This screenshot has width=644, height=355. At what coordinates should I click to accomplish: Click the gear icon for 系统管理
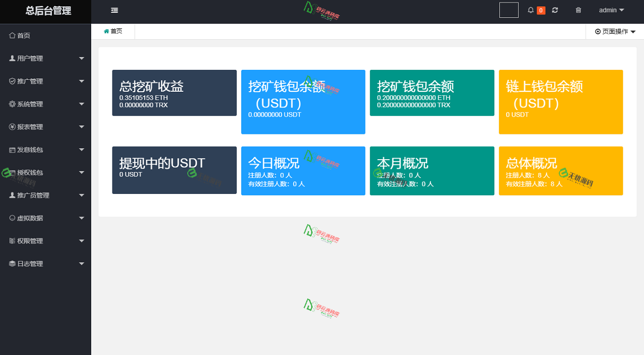point(12,104)
